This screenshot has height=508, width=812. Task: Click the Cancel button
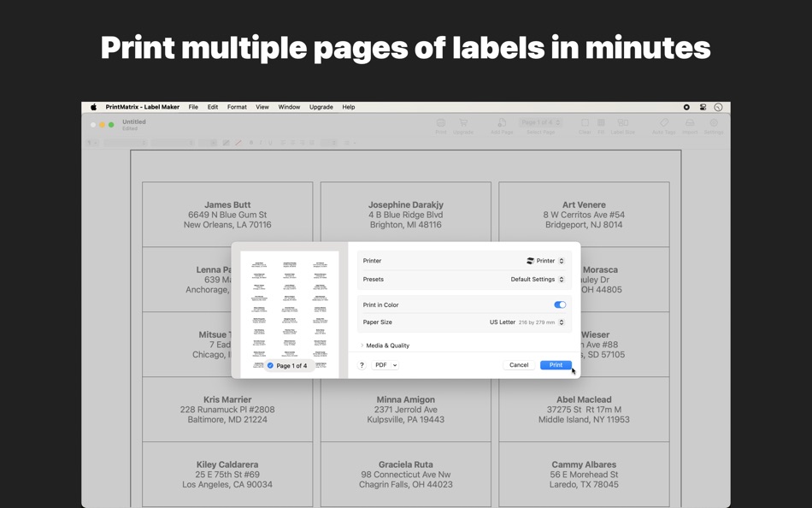click(x=519, y=365)
